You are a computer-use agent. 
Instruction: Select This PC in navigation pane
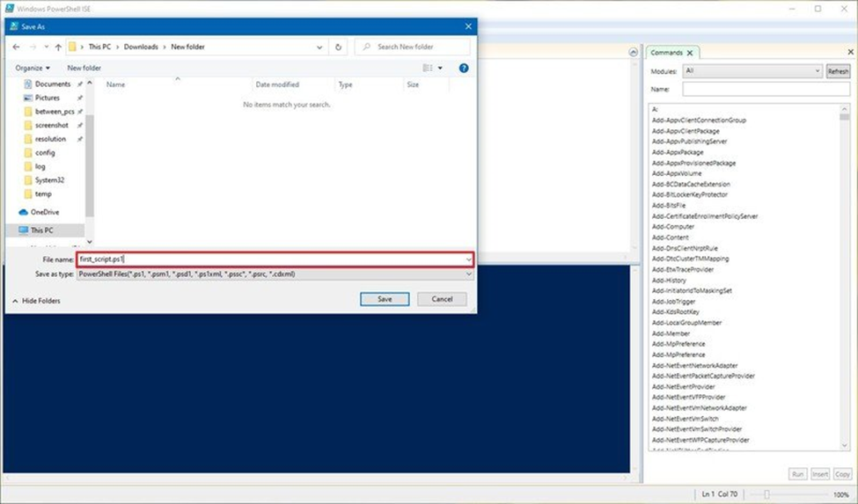click(x=41, y=230)
